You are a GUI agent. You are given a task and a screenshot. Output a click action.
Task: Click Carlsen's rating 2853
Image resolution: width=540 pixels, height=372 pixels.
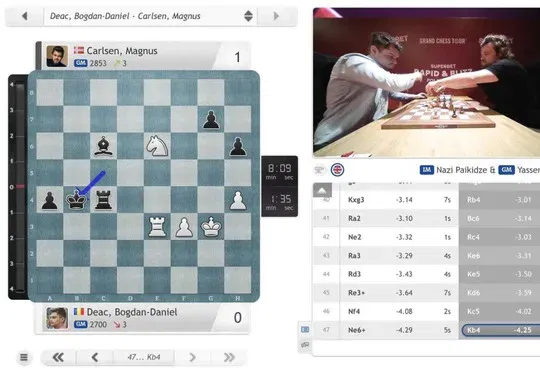98,63
